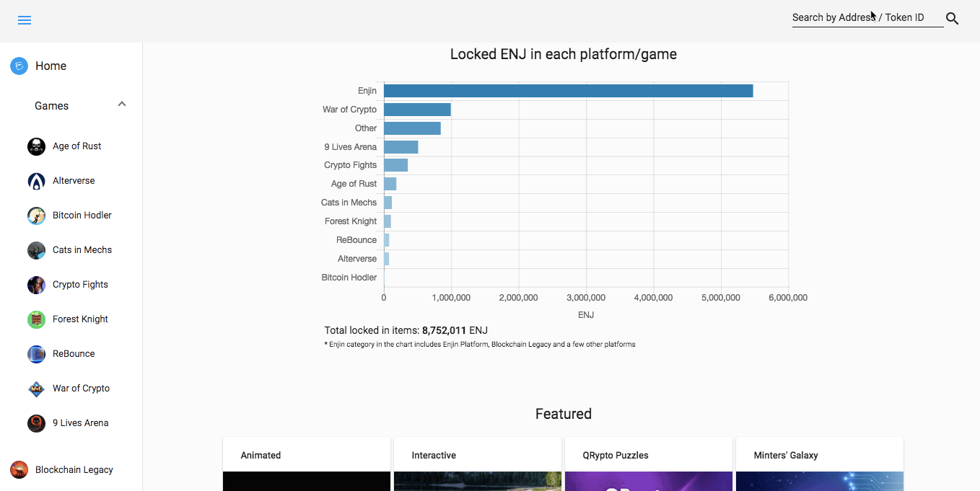Open the Interactive featured card

click(478, 464)
